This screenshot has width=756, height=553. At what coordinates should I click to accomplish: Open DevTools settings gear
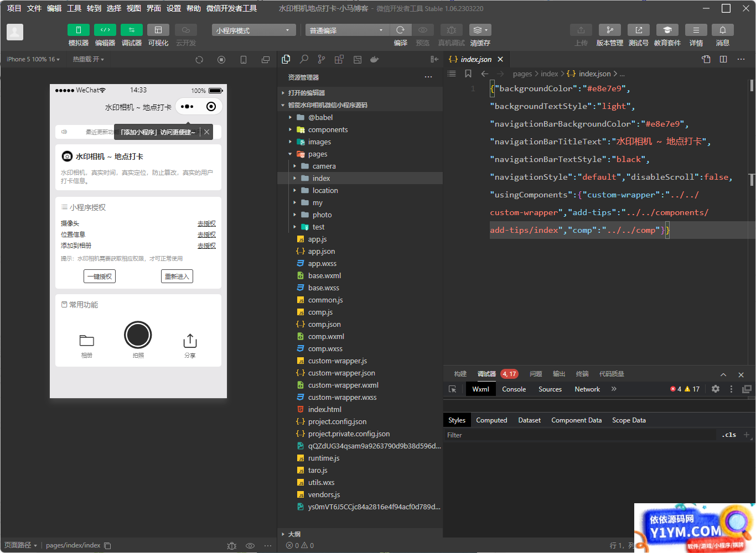point(716,389)
